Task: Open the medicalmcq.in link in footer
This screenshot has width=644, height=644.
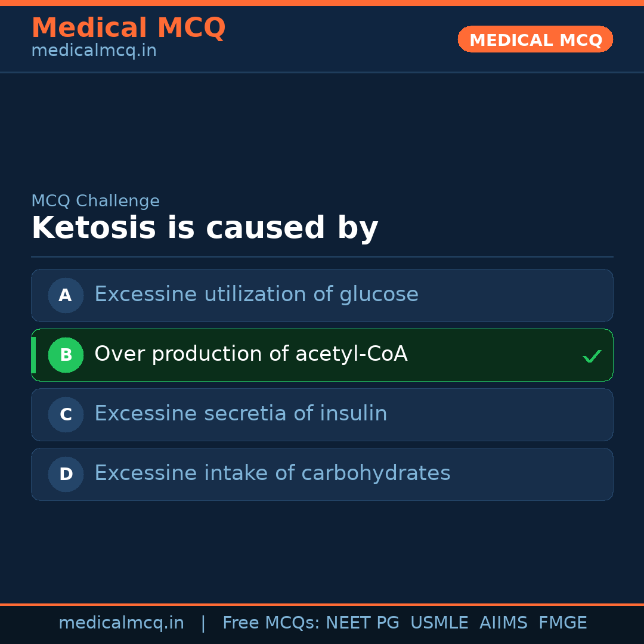Action: [x=121, y=623]
